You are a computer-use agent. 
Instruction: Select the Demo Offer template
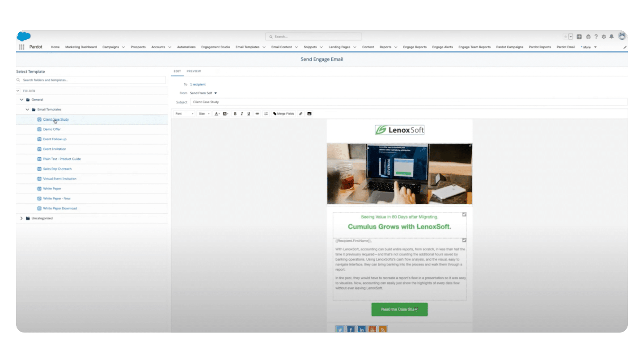click(52, 129)
